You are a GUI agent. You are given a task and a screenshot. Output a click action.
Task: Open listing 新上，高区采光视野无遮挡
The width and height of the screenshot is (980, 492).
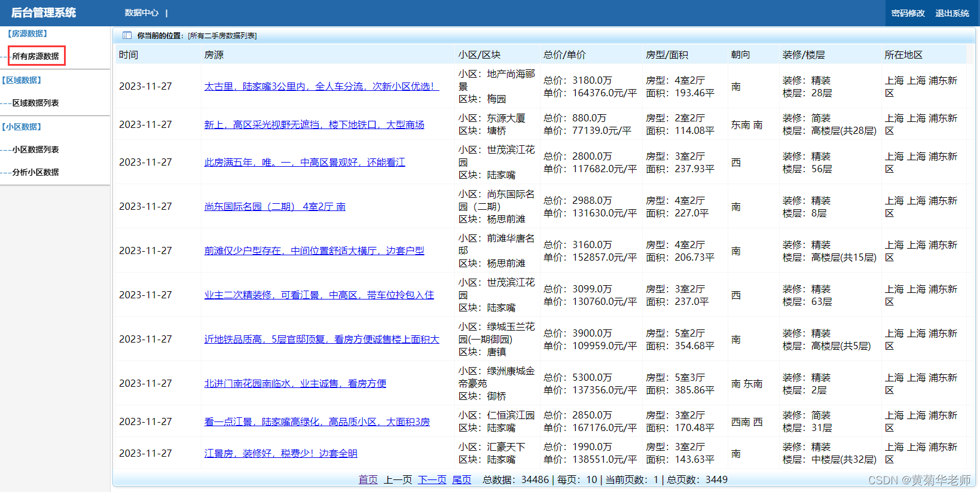[x=315, y=124]
